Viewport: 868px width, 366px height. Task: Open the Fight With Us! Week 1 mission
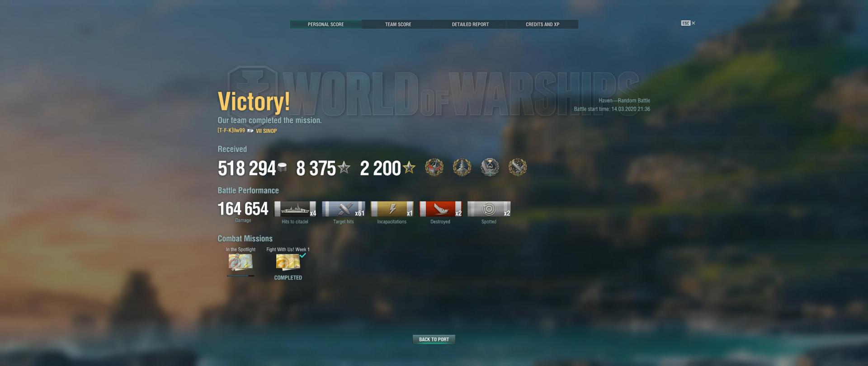coord(288,262)
